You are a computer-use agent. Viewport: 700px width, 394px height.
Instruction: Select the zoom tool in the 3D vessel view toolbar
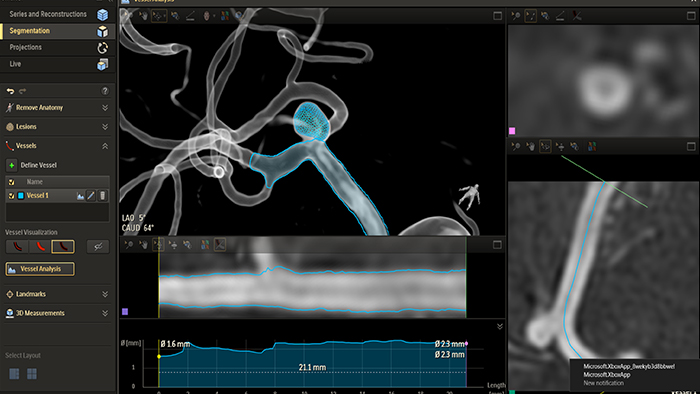click(128, 16)
